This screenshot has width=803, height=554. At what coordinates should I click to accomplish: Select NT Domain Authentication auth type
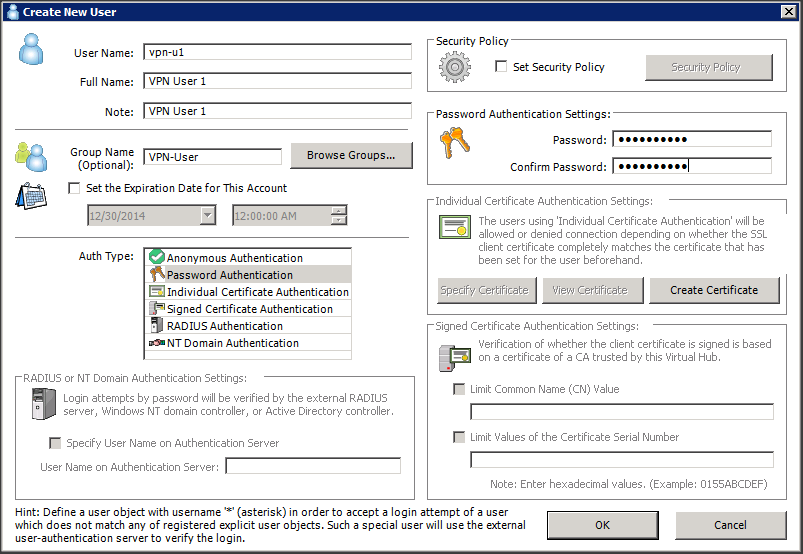tap(232, 343)
